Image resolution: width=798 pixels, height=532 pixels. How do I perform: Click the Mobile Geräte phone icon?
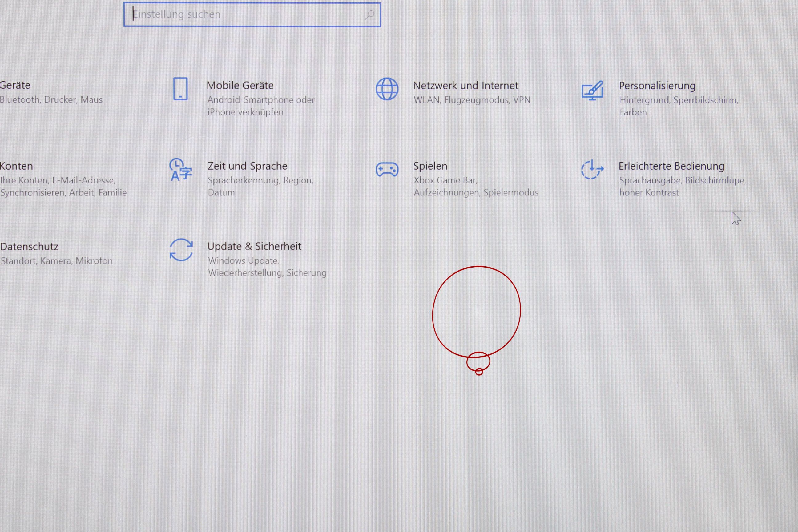[180, 89]
